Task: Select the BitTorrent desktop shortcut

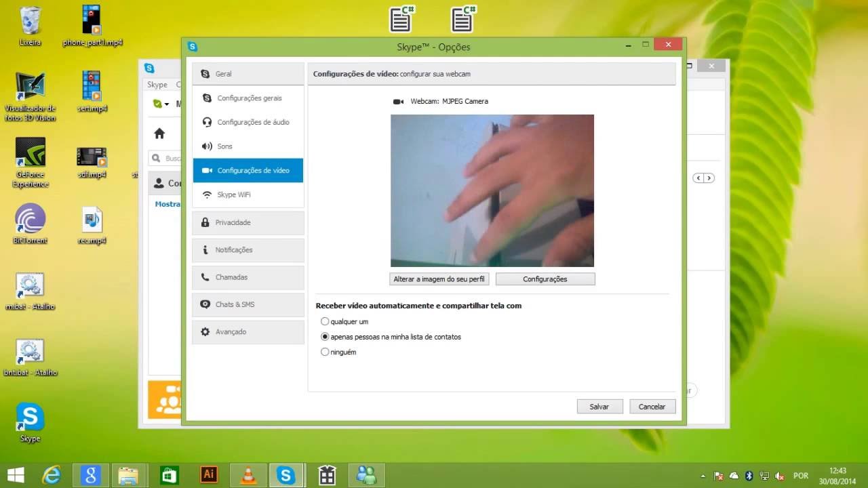Action: click(x=31, y=224)
